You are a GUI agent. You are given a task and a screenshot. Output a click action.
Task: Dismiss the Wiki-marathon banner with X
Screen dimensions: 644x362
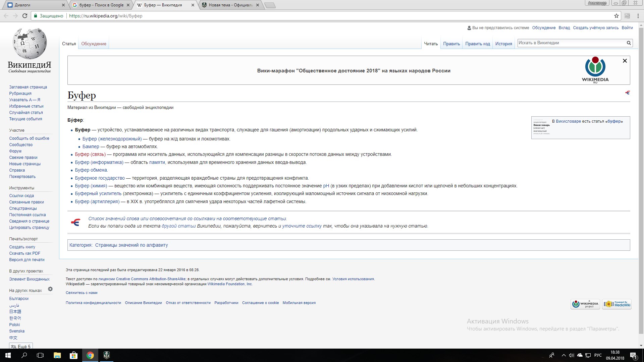point(625,61)
